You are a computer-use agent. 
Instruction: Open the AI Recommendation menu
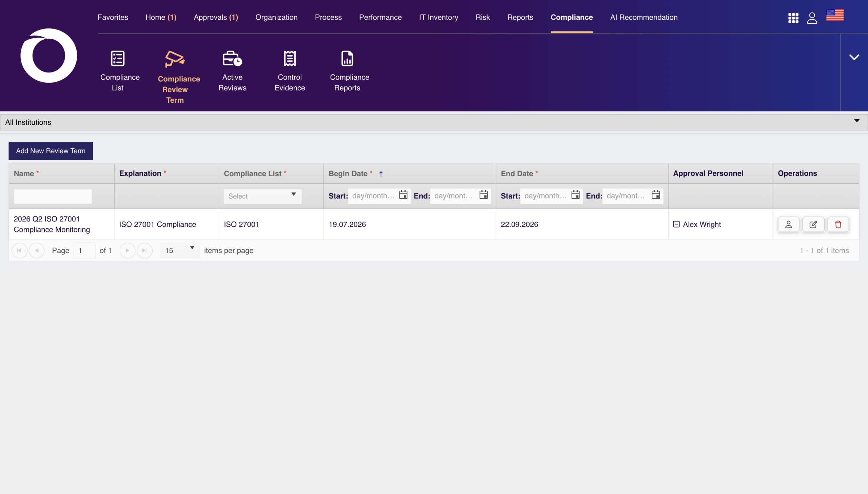tap(644, 17)
